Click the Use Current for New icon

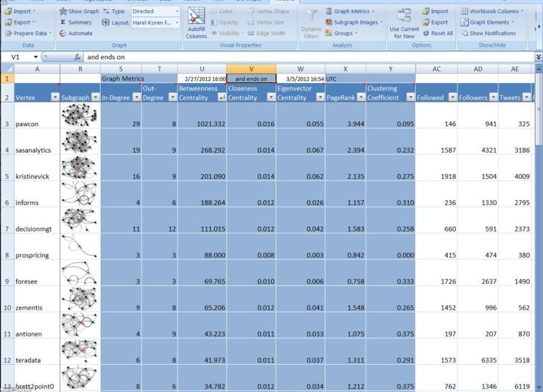coord(404,16)
